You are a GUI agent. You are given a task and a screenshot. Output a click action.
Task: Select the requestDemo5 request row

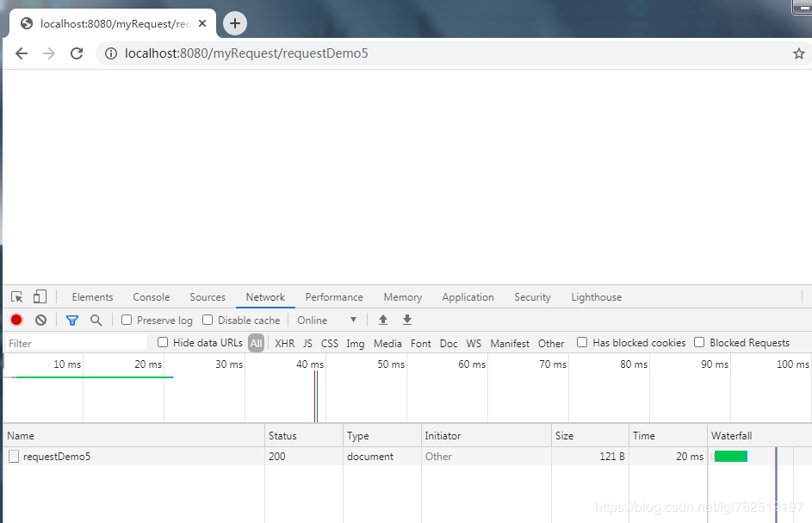[57, 457]
